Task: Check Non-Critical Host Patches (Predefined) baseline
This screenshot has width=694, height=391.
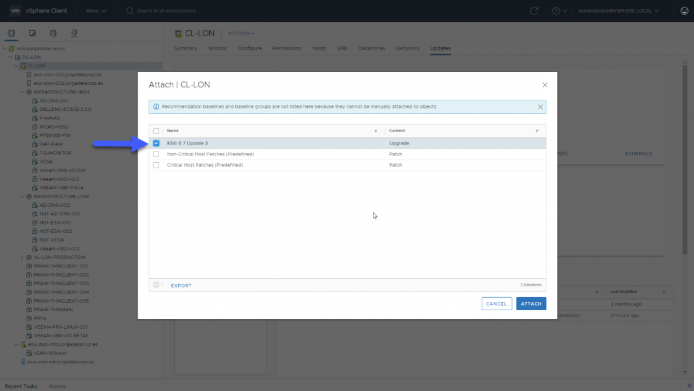Action: tap(156, 154)
